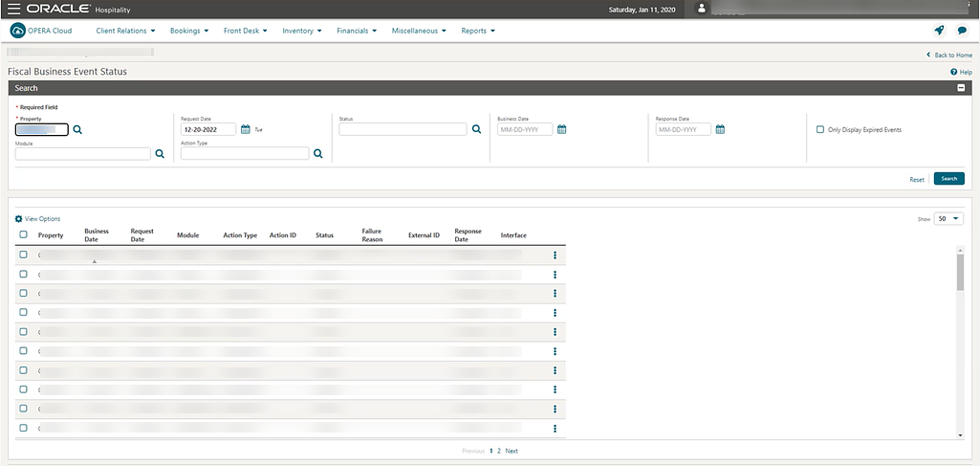
Task: Click the Status search magnifier icon
Action: [x=476, y=129]
